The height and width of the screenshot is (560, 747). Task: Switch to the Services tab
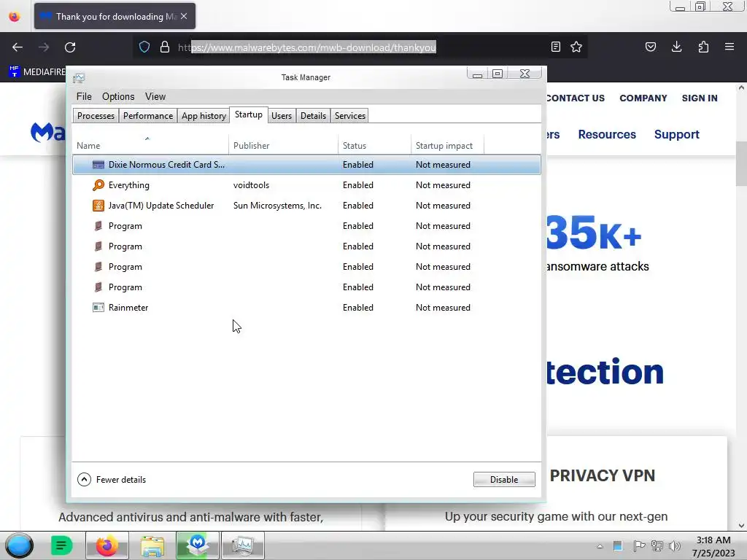tap(349, 116)
